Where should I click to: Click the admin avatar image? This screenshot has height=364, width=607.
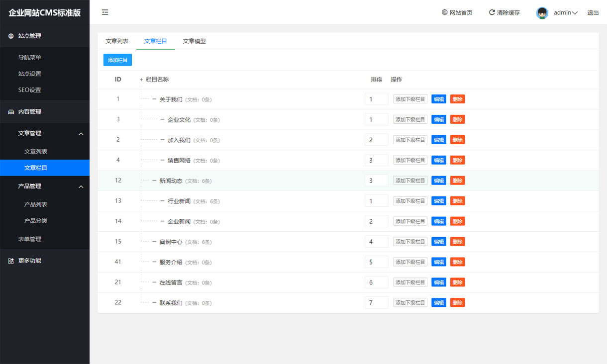[x=542, y=13]
